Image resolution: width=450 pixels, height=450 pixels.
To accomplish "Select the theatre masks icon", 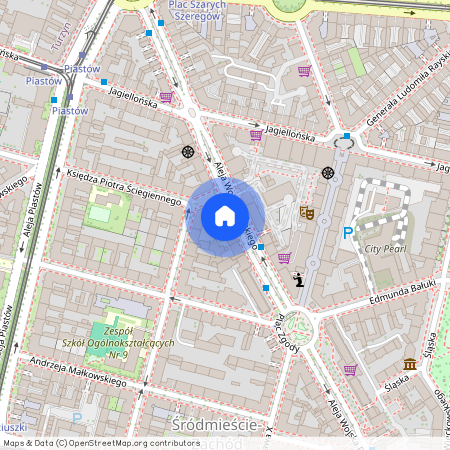I will 307,212.
